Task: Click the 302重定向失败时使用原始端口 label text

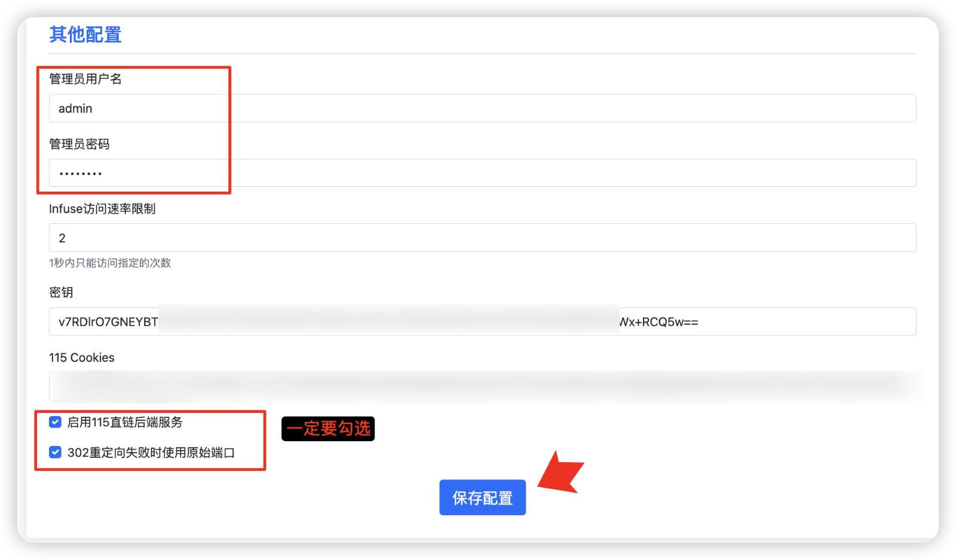Action: coord(151,453)
